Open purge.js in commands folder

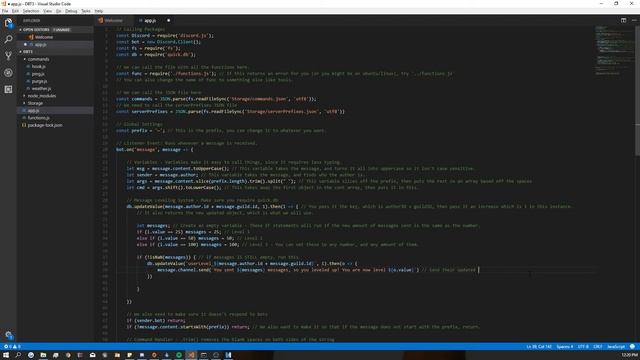point(39,81)
